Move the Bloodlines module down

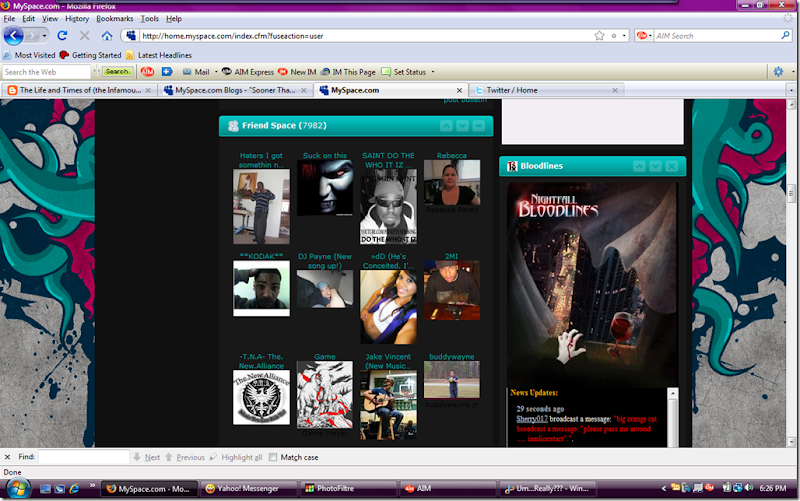[x=656, y=166]
